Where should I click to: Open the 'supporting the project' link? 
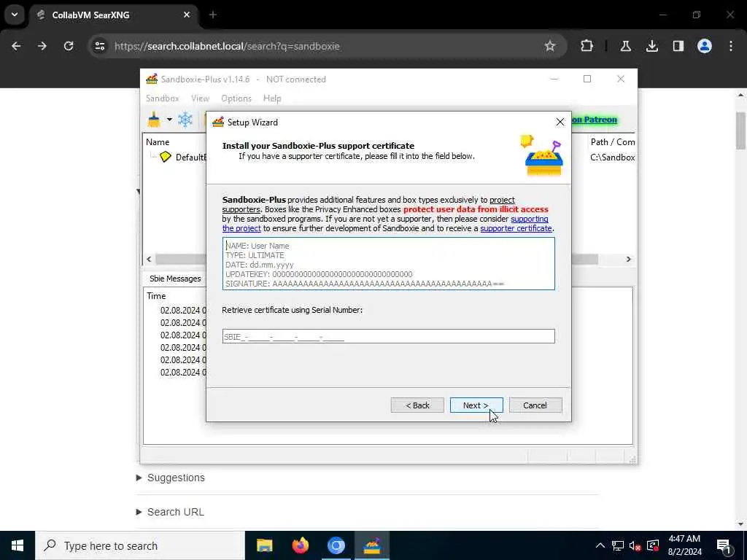coord(530,219)
